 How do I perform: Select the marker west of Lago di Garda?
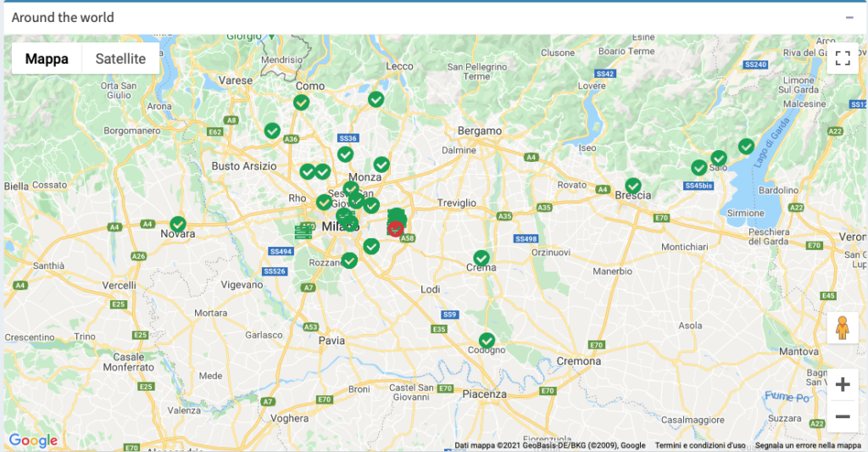746,146
